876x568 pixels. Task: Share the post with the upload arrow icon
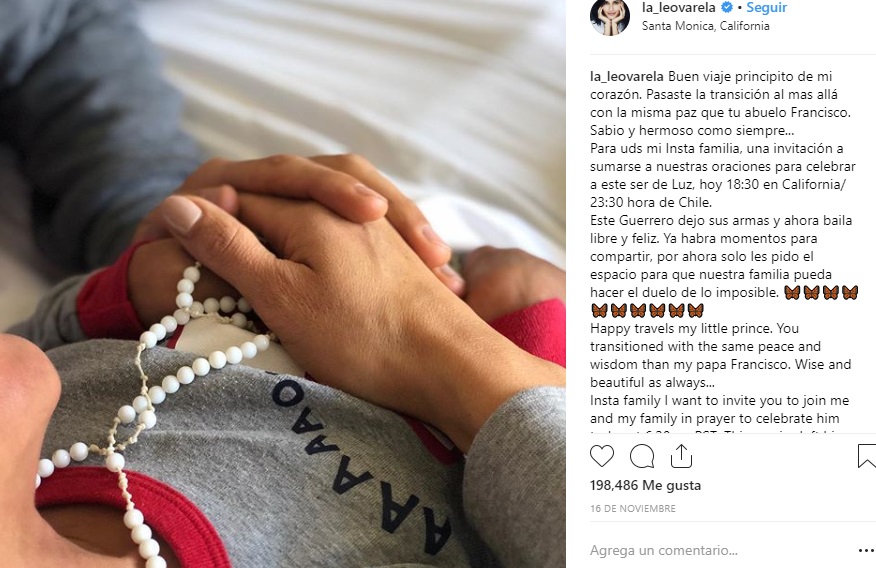(x=682, y=456)
